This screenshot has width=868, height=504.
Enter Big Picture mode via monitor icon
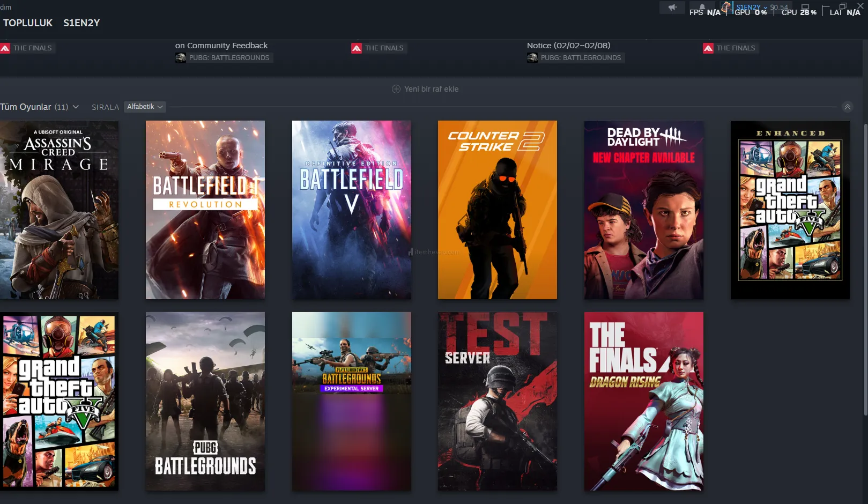805,8
